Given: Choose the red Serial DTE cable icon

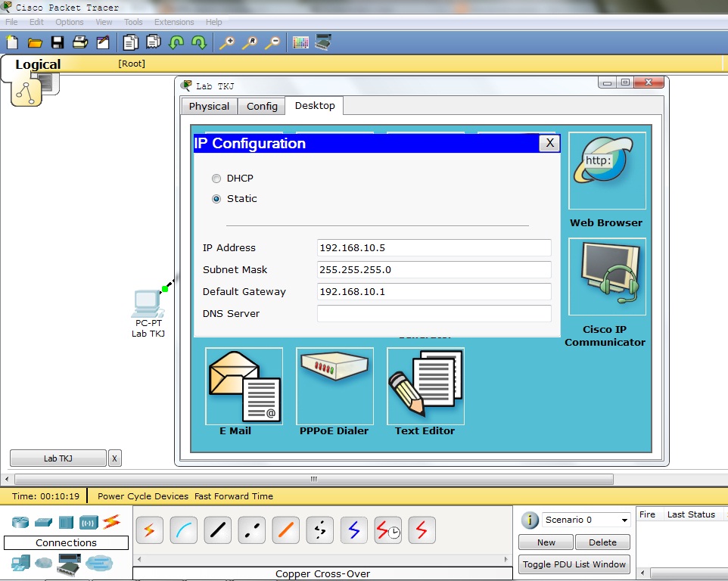Looking at the screenshot, I should click(422, 530).
